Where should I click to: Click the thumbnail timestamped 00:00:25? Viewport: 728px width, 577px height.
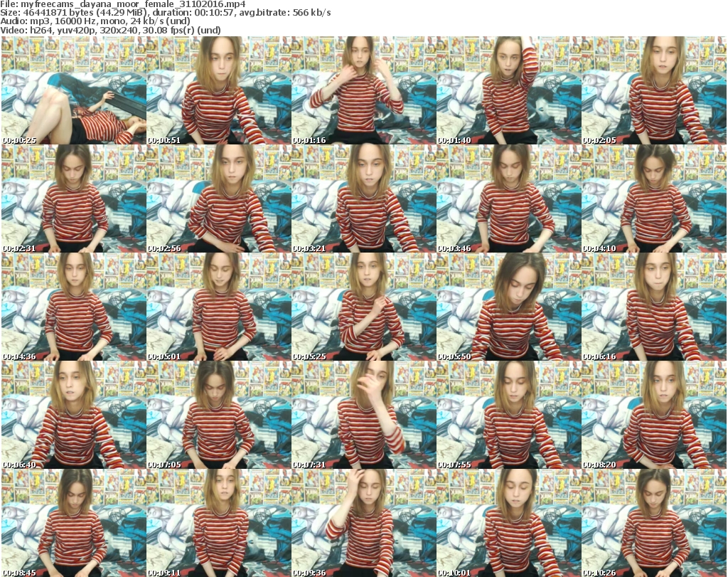tap(73, 90)
